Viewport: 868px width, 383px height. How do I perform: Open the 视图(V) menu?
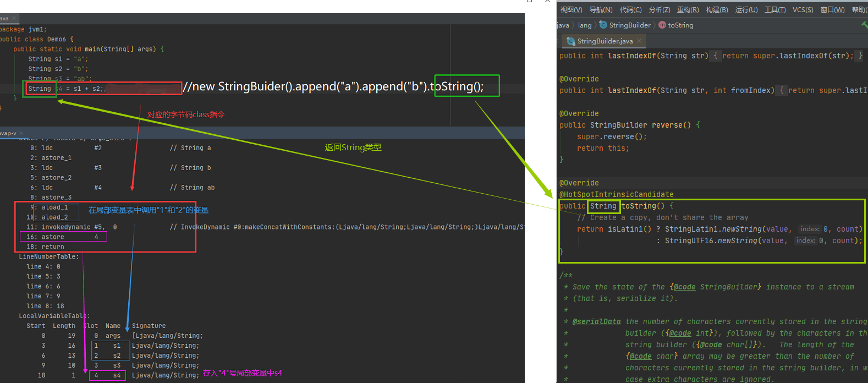tap(571, 10)
